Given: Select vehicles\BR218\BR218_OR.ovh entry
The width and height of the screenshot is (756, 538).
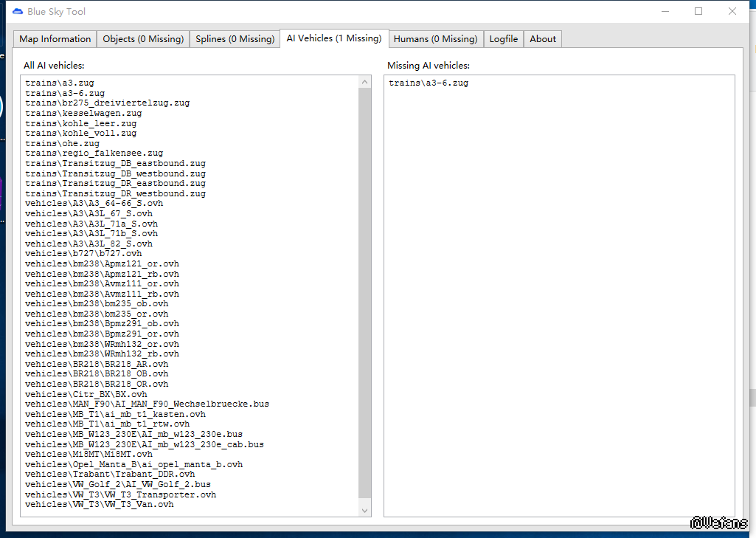Looking at the screenshot, I should 97,384.
